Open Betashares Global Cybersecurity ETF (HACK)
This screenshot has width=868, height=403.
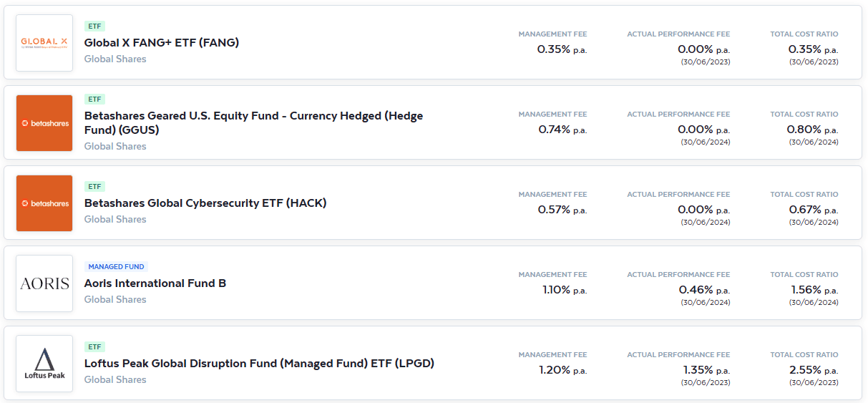pos(205,203)
